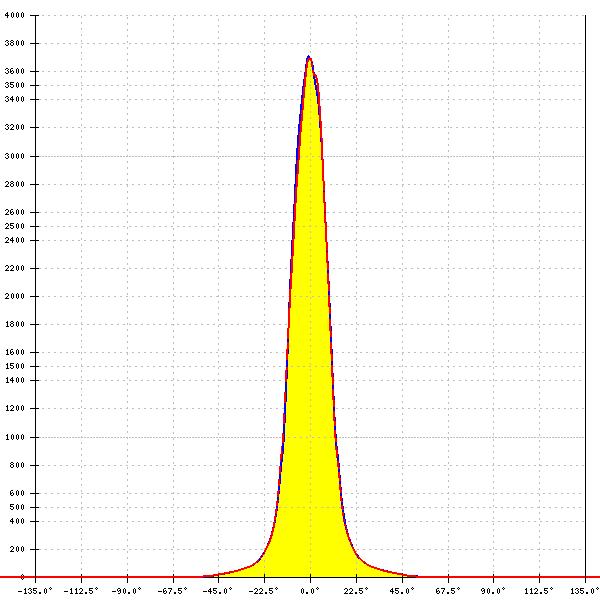Screen dimensions: 600x600
Task: Click the 45.0° x-axis label
Action: point(401,591)
